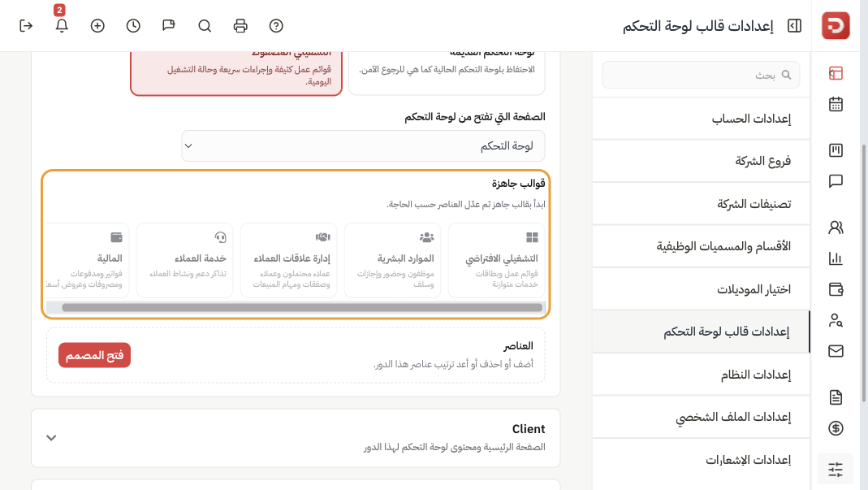Click the plus circle add icon
Screen dimensions: 868x490
97,25
